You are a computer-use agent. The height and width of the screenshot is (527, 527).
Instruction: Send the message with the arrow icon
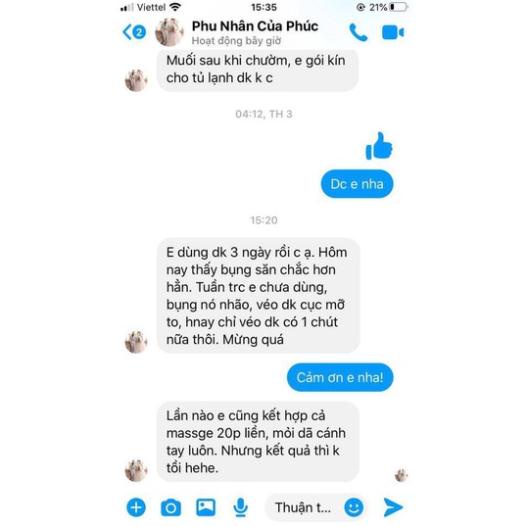pos(393,507)
